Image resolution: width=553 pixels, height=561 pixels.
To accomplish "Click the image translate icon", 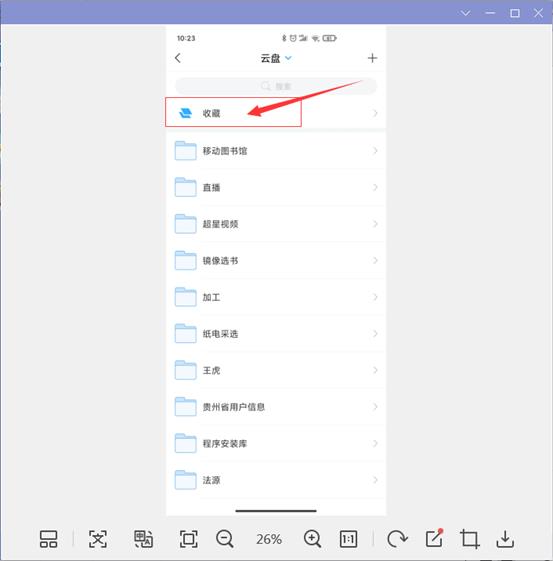I will point(143,539).
